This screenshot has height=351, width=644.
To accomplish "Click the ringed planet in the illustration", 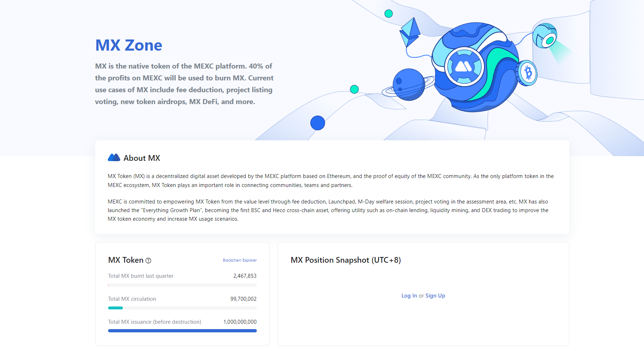I will coord(408,85).
